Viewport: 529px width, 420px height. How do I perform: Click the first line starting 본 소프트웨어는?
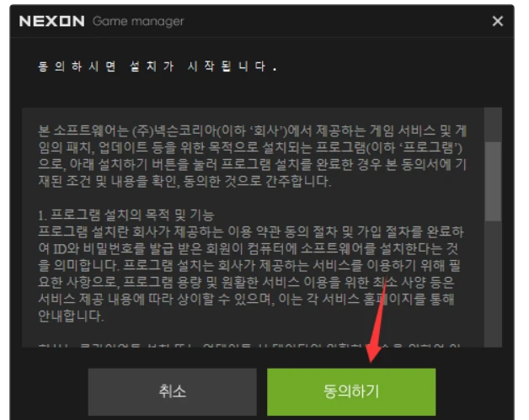pyautogui.click(x=253, y=130)
